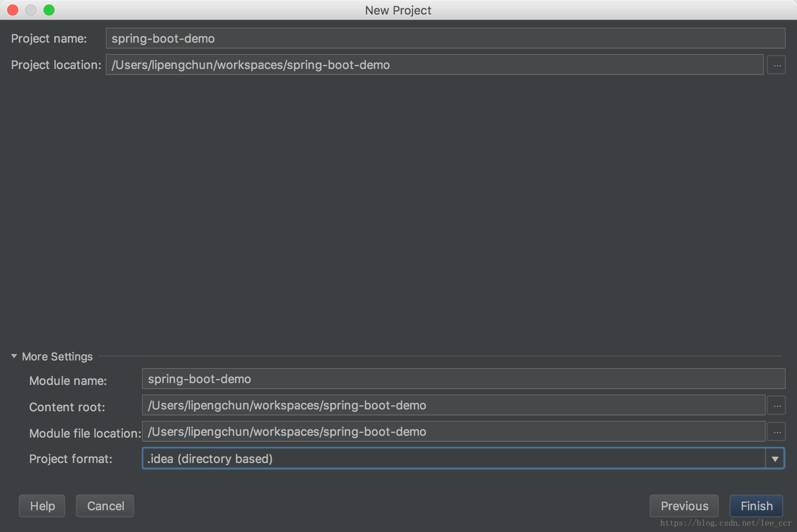Click the Content root label

[67, 407]
